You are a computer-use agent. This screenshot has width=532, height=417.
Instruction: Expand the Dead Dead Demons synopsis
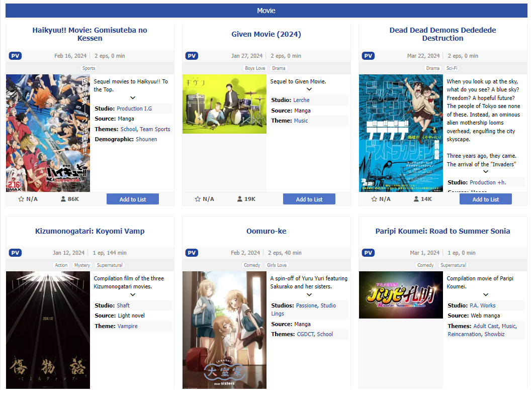[486, 172]
